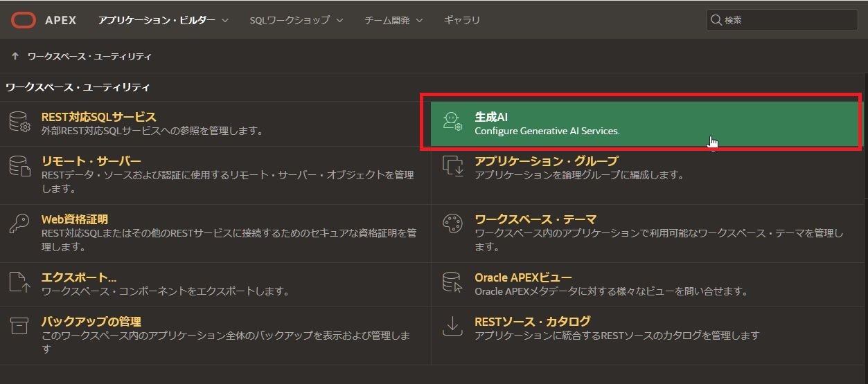Image resolution: width=868 pixels, height=384 pixels.
Task: Open the Web資格証明 link
Action: pyautogui.click(x=75, y=219)
